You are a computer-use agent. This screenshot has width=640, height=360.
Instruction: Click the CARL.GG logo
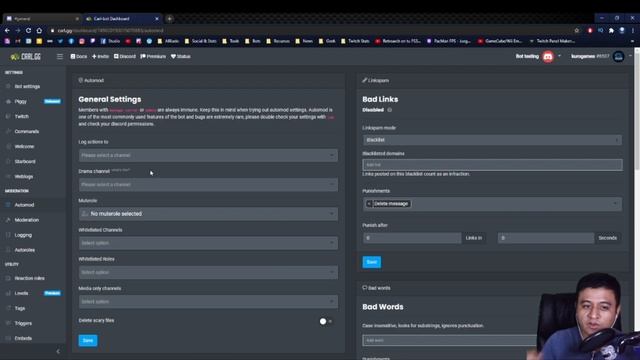tap(25, 57)
